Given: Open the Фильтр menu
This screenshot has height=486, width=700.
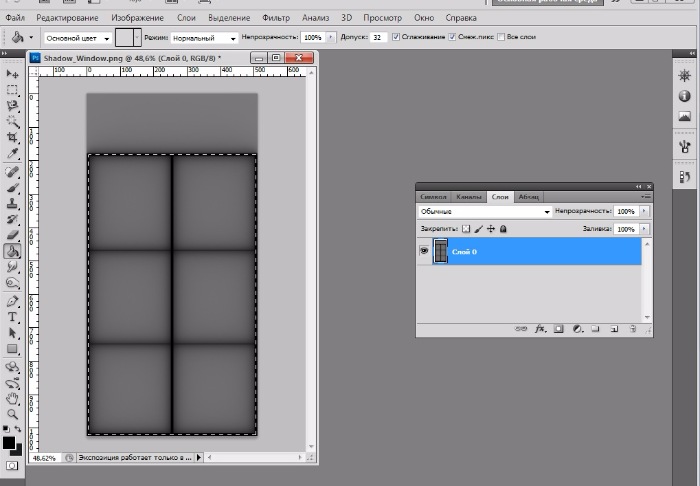Looking at the screenshot, I should click(x=276, y=18).
